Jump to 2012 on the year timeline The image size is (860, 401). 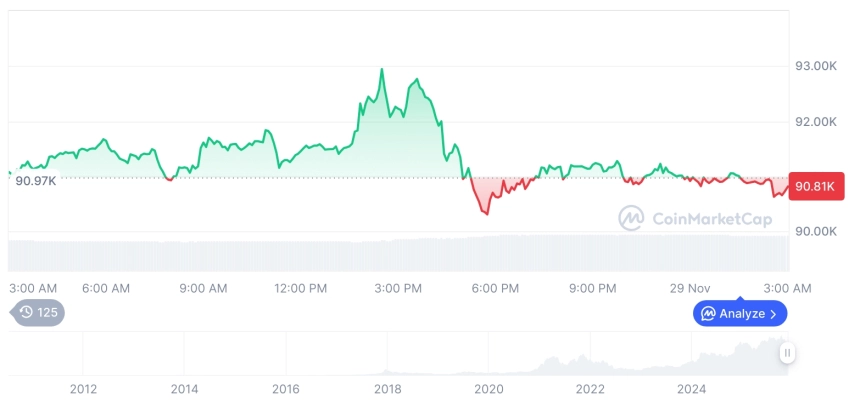point(83,389)
